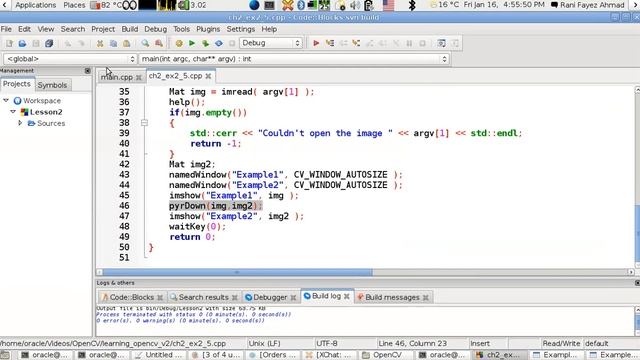Open the Help menu
This screenshot has height=360, width=640.
(269, 29)
